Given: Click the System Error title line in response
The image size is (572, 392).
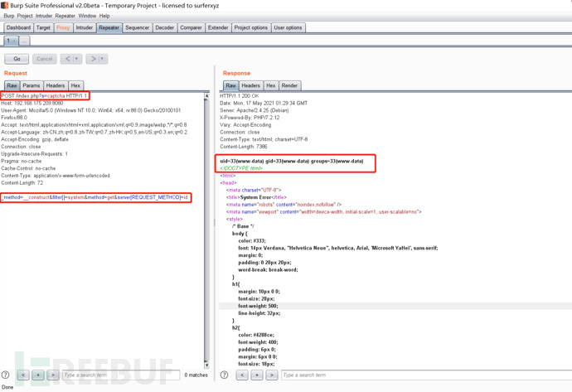Looking at the screenshot, I should click(256, 197).
